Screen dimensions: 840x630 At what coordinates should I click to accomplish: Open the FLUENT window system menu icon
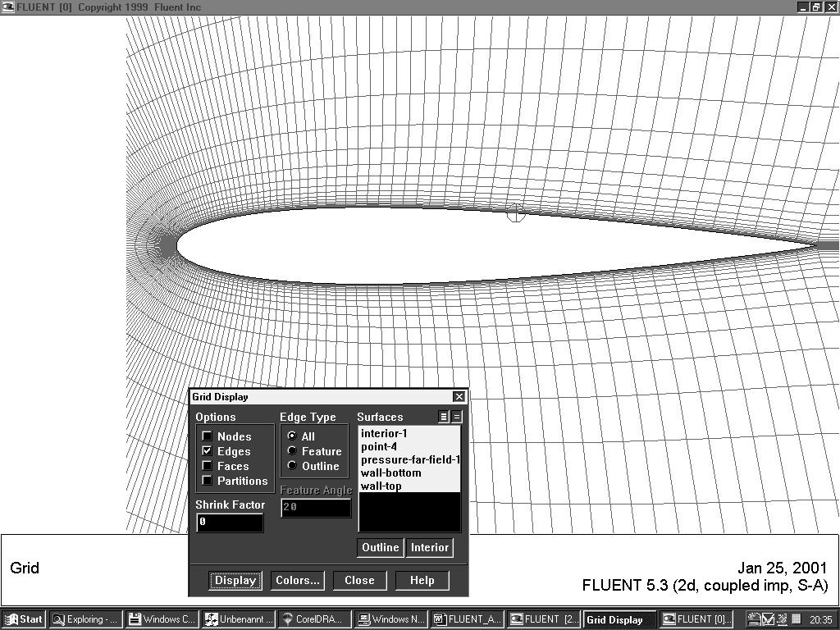pos(7,7)
